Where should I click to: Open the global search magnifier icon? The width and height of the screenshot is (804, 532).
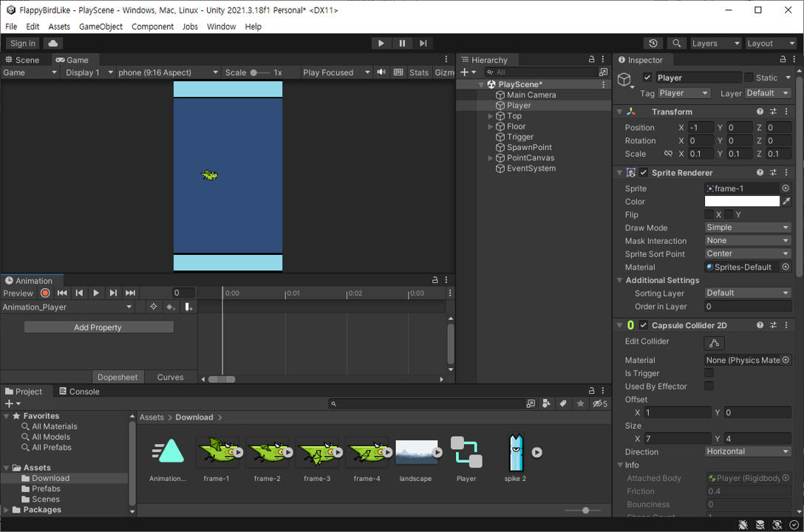point(677,44)
